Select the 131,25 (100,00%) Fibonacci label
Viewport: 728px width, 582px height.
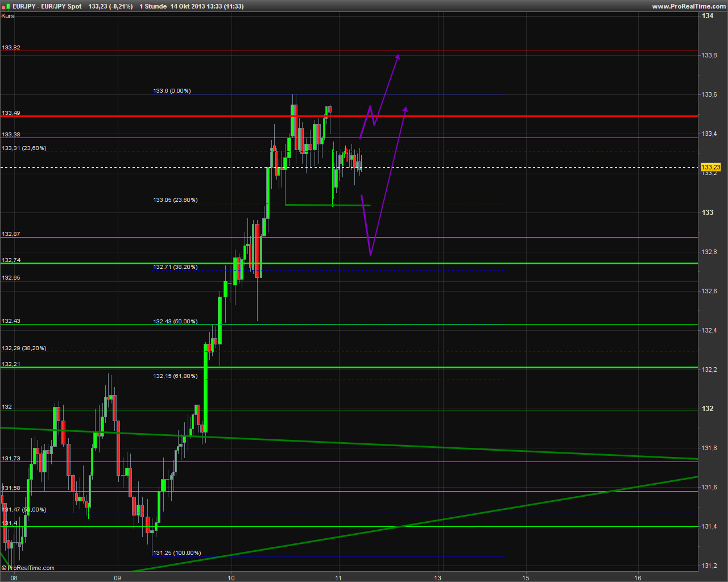177,553
